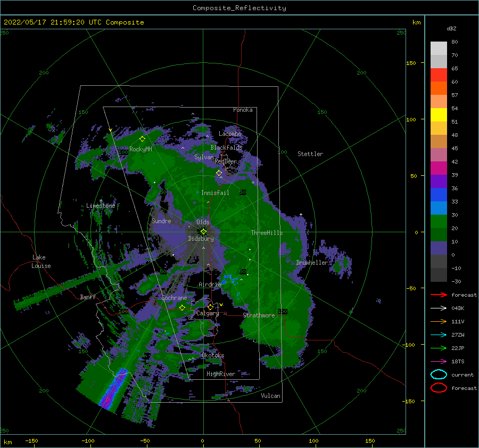Image resolution: width=479 pixels, height=448 pixels.
Task: Click the yellow radar-center marker below Olds
Action: pos(203,232)
